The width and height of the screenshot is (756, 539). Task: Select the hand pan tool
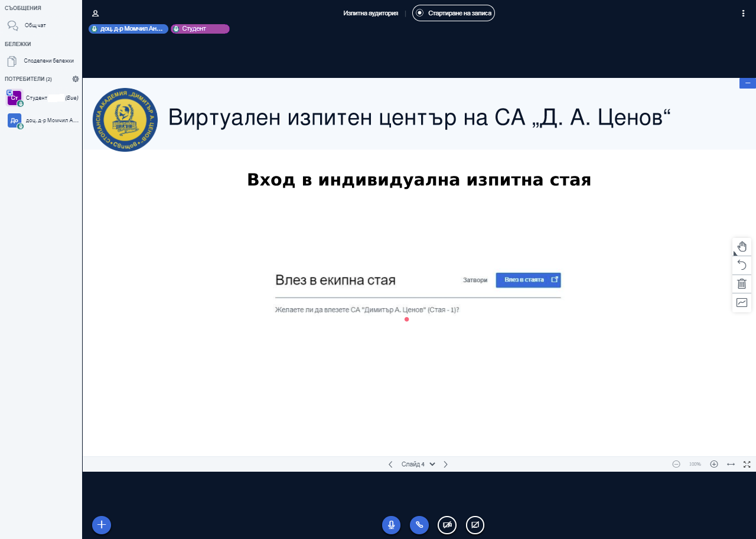(x=742, y=247)
